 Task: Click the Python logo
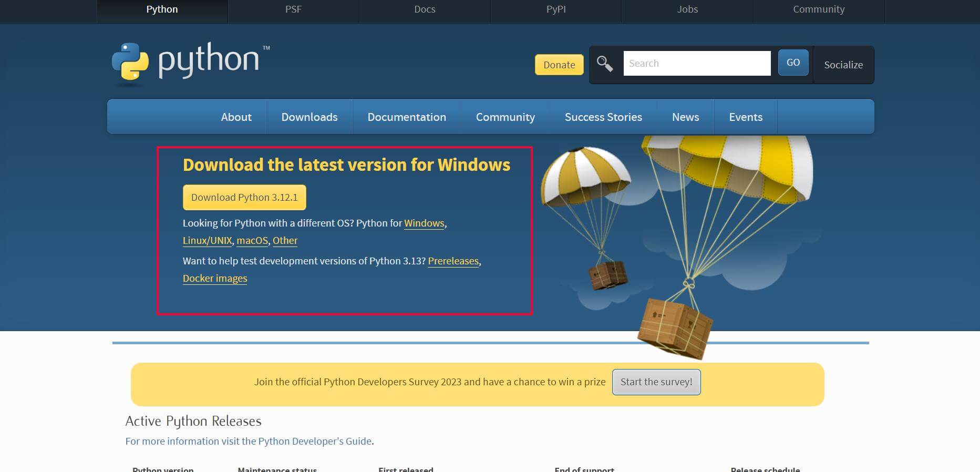click(x=190, y=64)
